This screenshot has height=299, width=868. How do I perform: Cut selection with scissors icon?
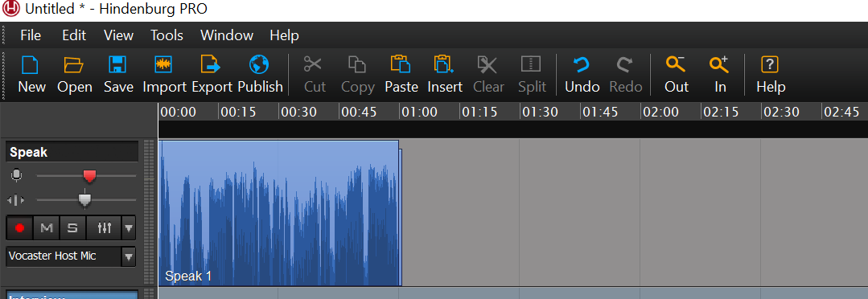313,65
